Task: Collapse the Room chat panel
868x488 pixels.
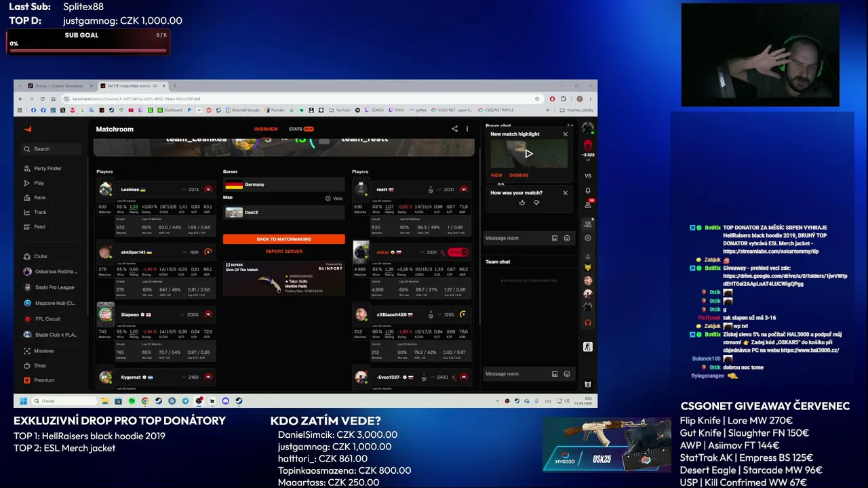Action: point(570,125)
